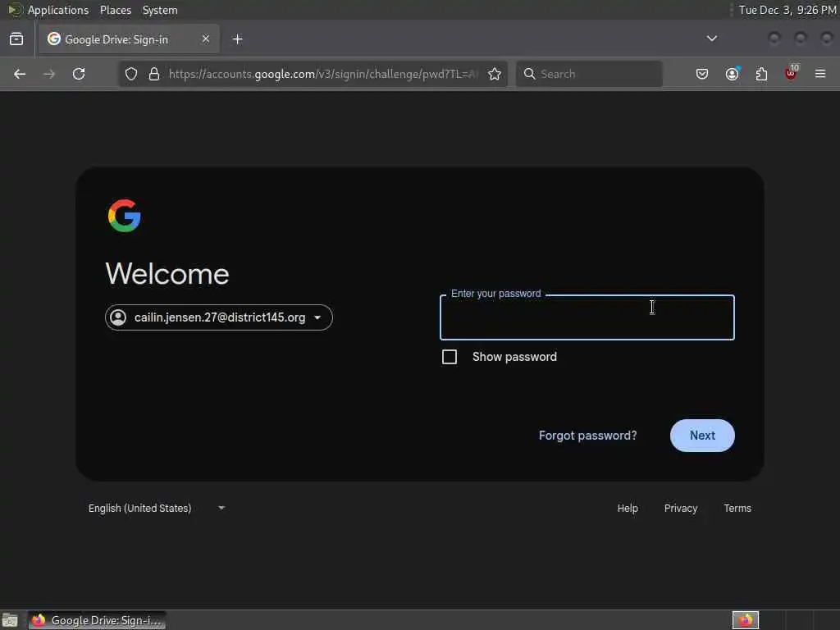The width and height of the screenshot is (840, 630).
Task: Open the English (United States) language dropdown
Action: [x=156, y=508]
